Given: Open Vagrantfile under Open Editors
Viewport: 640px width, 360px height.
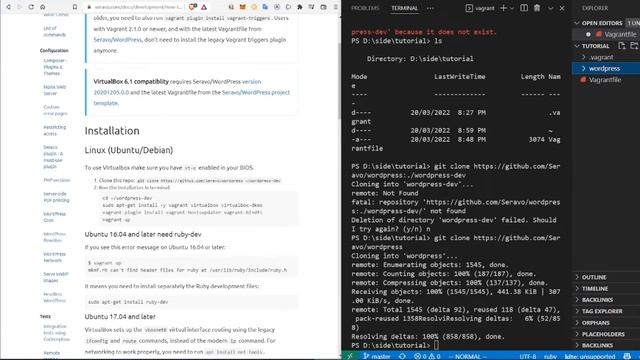Looking at the screenshot, I should pos(620,35).
